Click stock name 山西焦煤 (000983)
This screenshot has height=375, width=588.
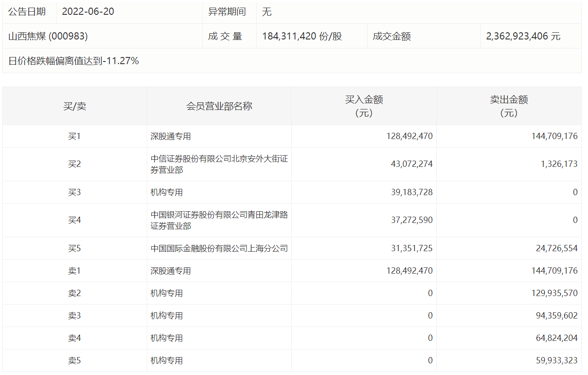pos(48,36)
